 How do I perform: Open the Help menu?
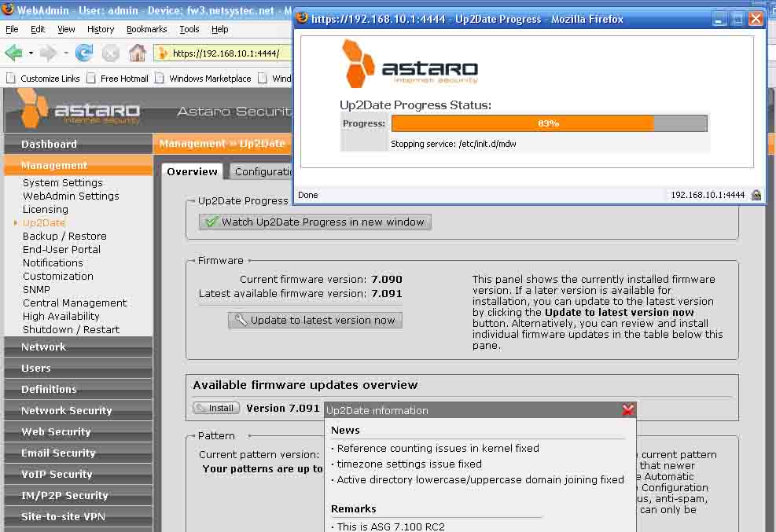pos(219,29)
